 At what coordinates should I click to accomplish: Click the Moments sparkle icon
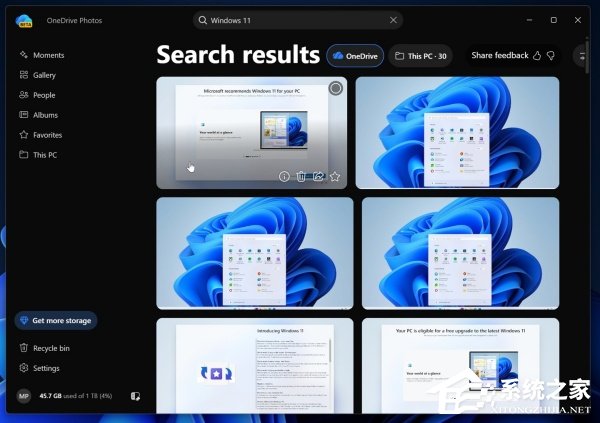pos(24,55)
